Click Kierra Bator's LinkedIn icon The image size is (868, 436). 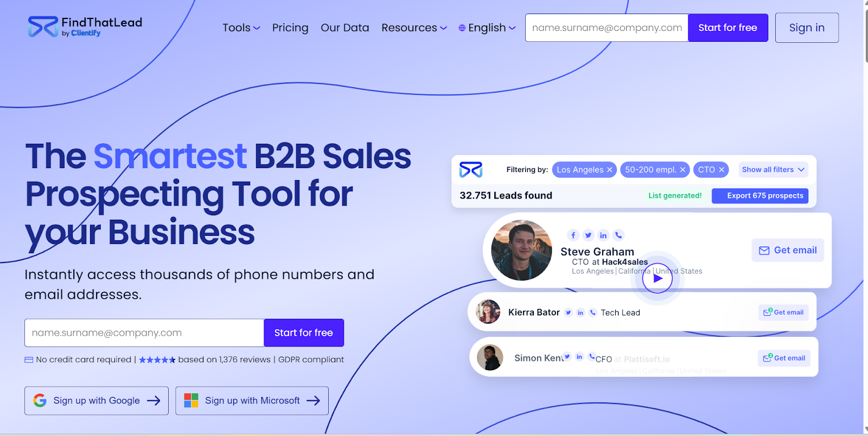click(x=580, y=312)
